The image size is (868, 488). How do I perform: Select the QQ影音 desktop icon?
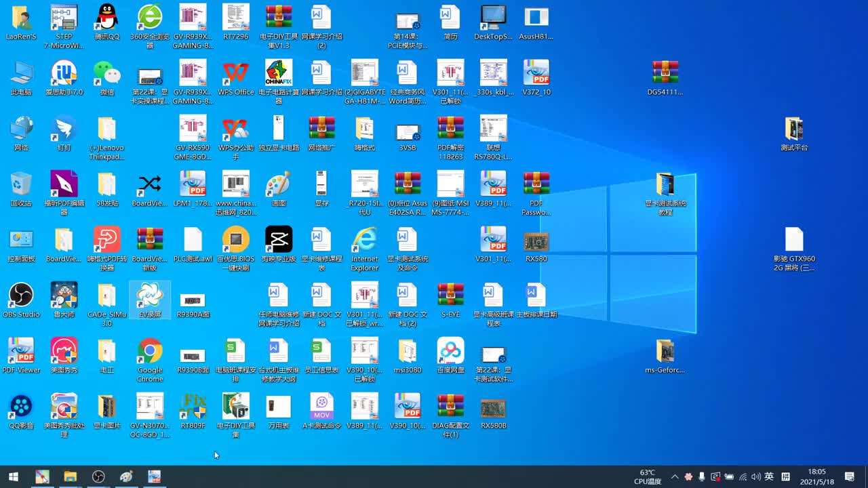coord(21,411)
